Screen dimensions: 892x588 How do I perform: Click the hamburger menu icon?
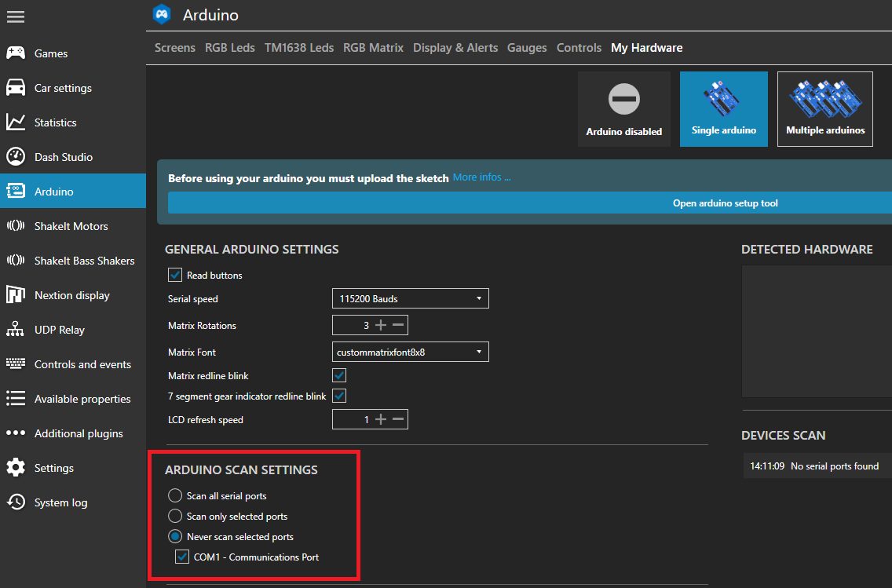coord(16,16)
